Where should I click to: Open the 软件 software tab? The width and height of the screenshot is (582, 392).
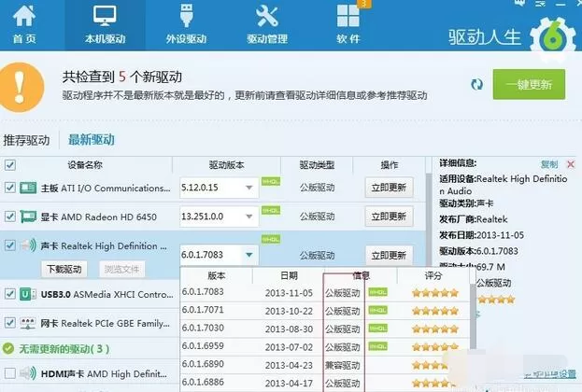[x=348, y=25]
